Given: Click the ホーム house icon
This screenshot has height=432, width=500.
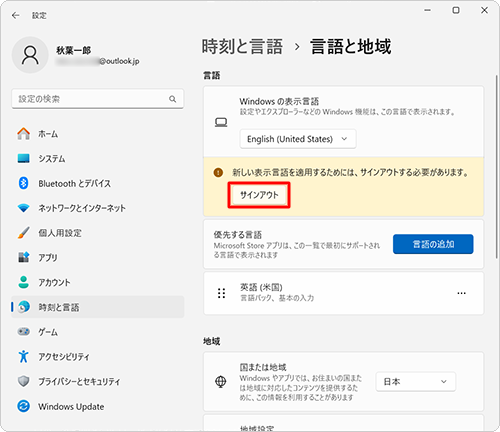Looking at the screenshot, I should [23, 134].
